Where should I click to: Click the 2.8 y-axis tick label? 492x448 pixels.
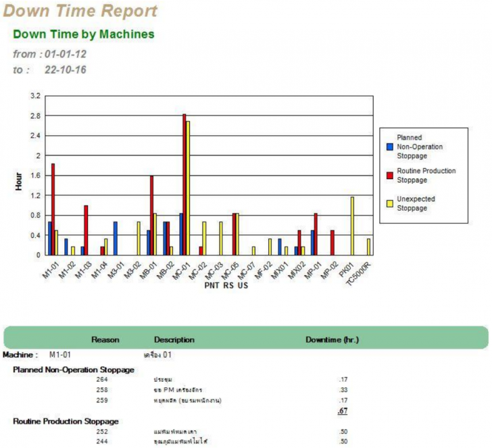pos(35,116)
